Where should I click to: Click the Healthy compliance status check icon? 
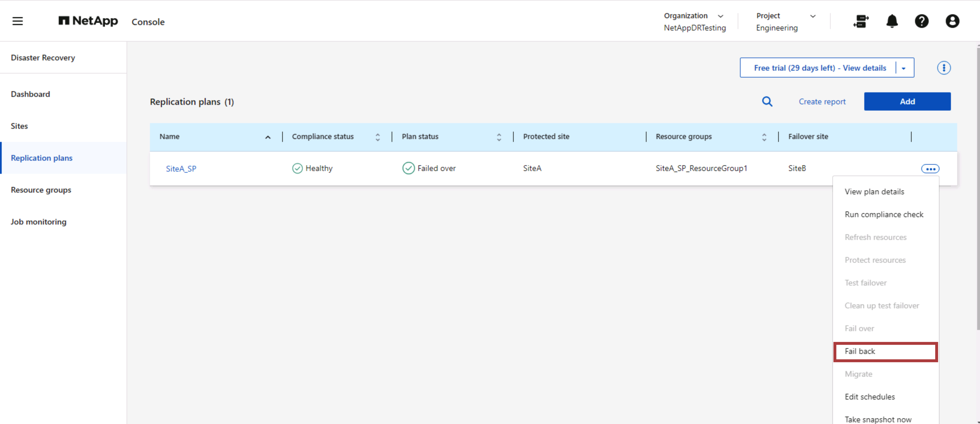point(297,168)
